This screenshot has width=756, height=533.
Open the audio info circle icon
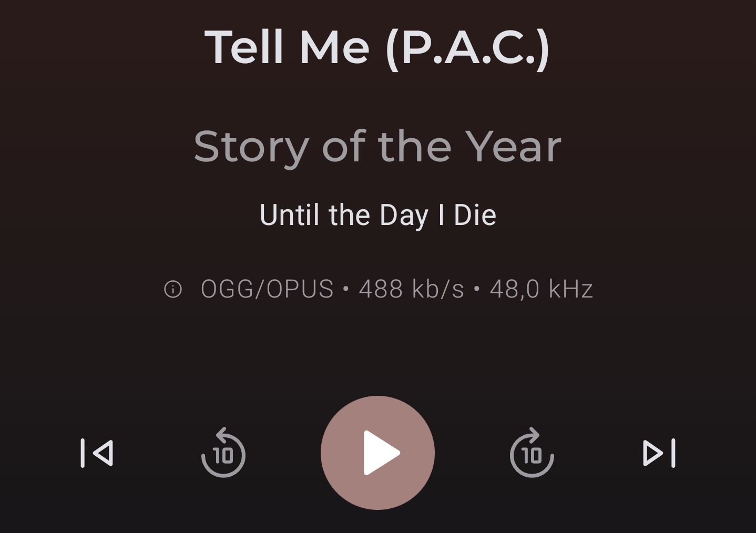(x=173, y=289)
